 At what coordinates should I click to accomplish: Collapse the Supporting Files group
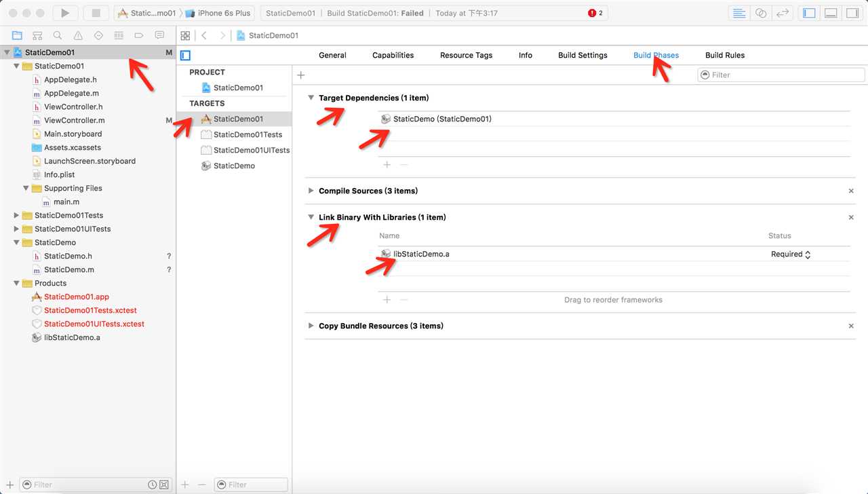click(26, 188)
